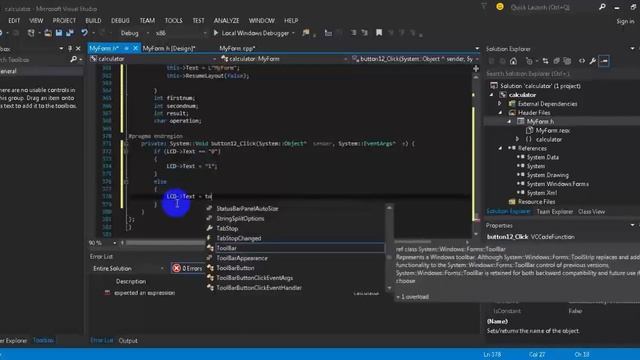The image size is (640, 360).
Task: Click the IntelliSense list scroll-up arrow
Action: pos(389,208)
